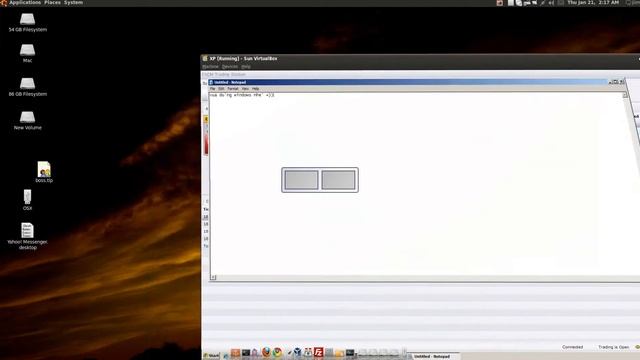Open Notepad Format menu
The height and width of the screenshot is (360, 640).
coord(233,89)
